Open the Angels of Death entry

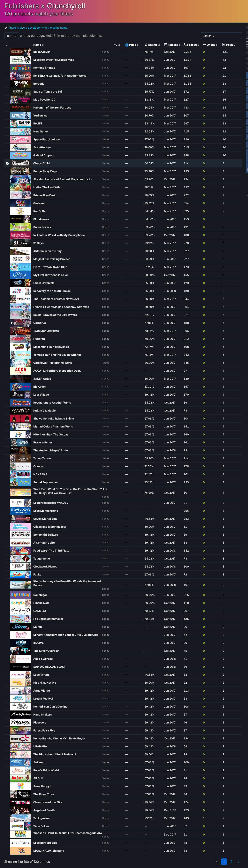44,810
